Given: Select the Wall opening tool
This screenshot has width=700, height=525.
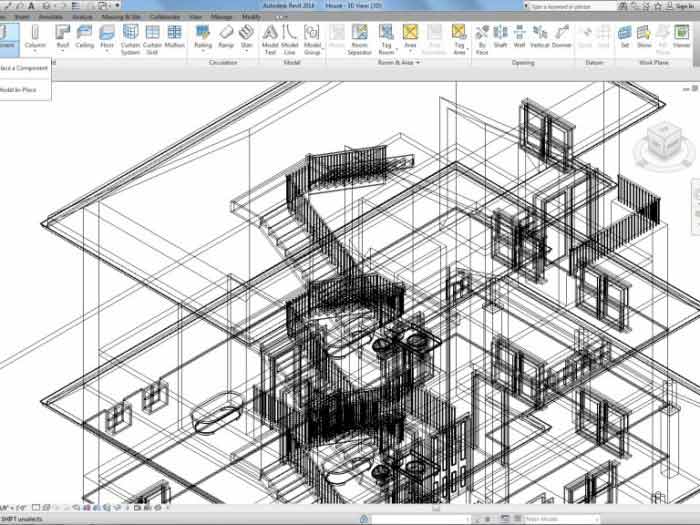Looking at the screenshot, I should pos(519,37).
